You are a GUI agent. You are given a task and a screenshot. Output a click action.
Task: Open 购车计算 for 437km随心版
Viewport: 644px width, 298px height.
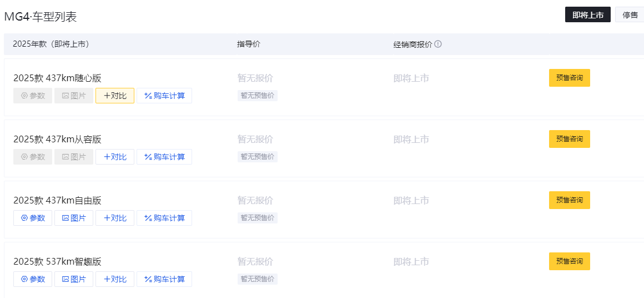164,96
